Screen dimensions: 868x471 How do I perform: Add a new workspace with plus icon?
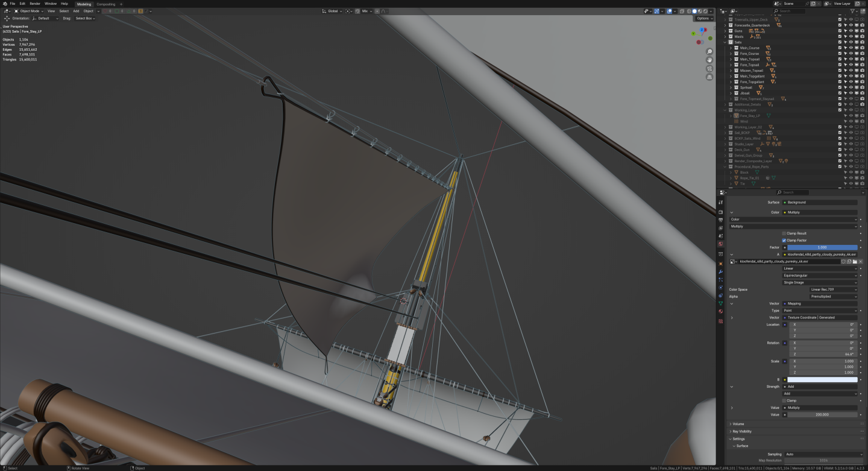click(121, 4)
